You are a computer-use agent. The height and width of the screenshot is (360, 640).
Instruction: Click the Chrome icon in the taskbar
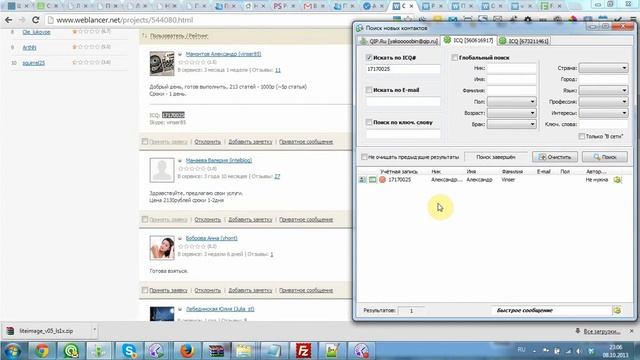pyautogui.click(x=41, y=350)
